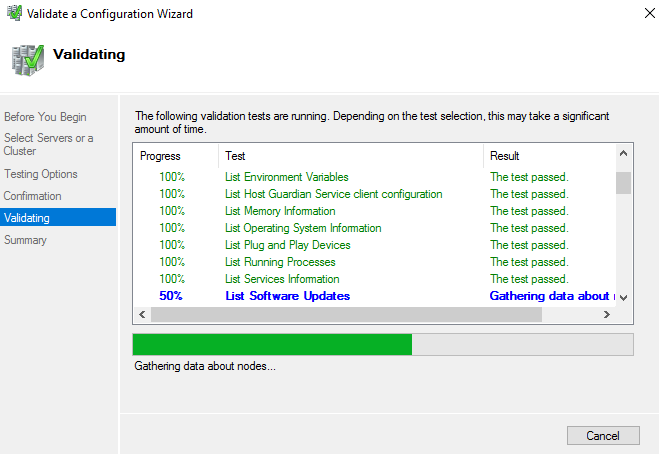Image resolution: width=659 pixels, height=454 pixels.
Task: Select the List Running Processes test row
Action: (280, 262)
